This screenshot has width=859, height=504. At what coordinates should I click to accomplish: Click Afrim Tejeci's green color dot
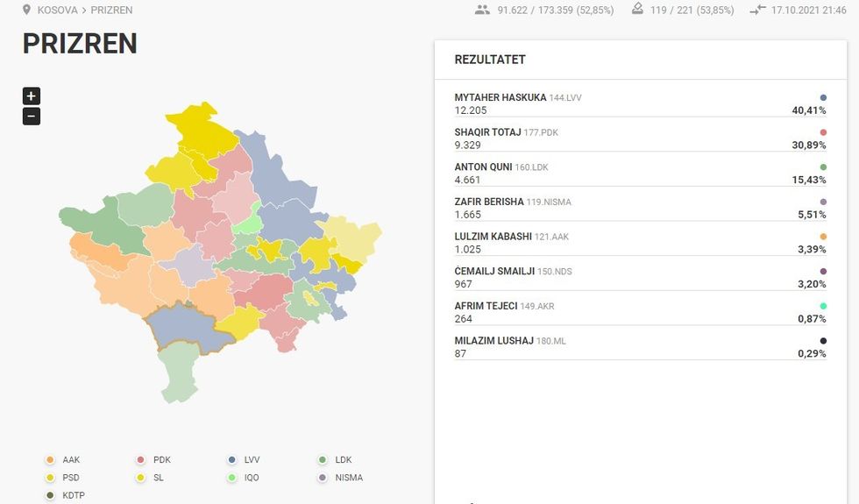pos(823,306)
